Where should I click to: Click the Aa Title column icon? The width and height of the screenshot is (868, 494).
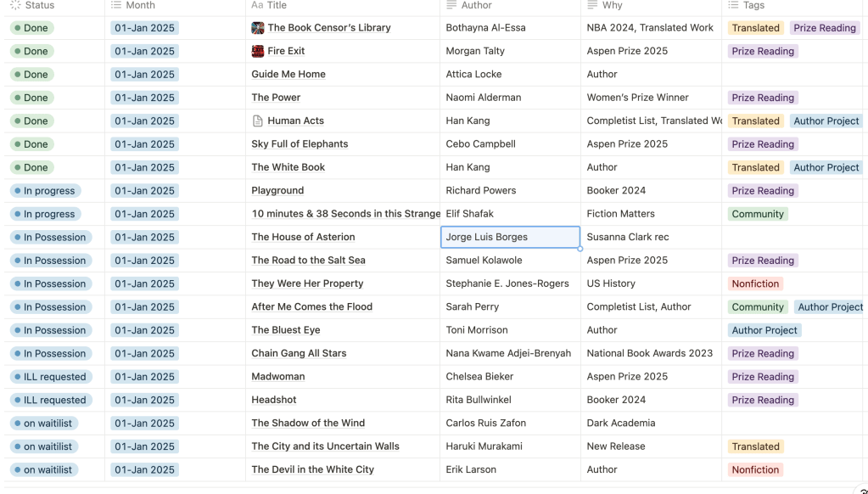coord(257,5)
